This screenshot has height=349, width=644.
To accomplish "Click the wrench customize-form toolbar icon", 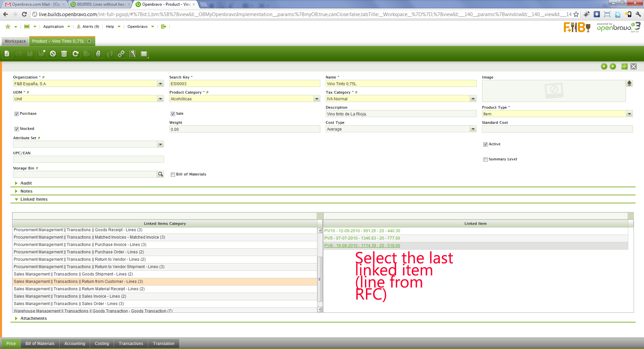I will tap(132, 54).
